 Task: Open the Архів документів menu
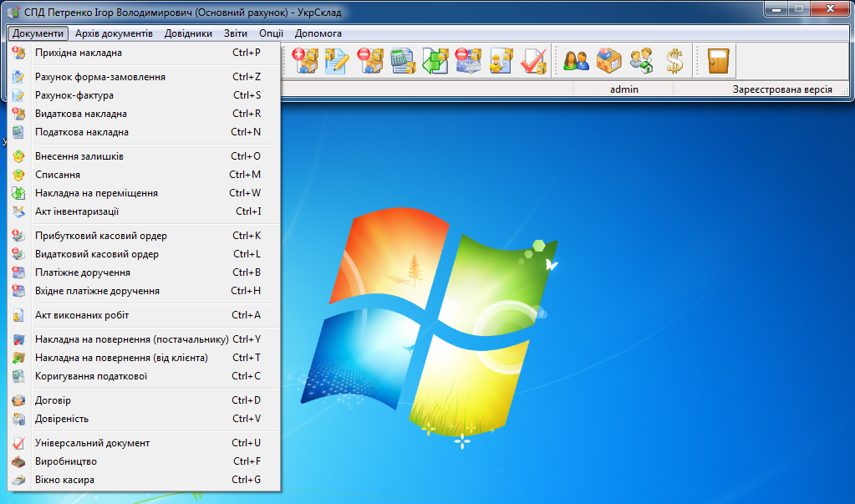[114, 33]
